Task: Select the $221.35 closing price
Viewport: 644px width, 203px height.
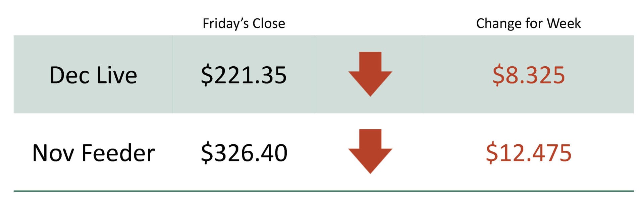Action: (244, 75)
